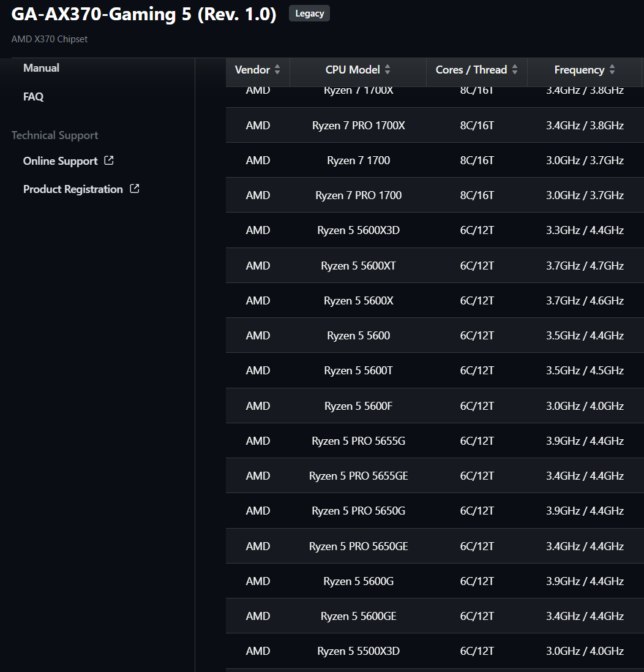Click 3.0GHz / 3.7GHz in Ryzen 7 PRO 1700 row
Image resolution: width=644 pixels, height=672 pixels.
coord(585,195)
